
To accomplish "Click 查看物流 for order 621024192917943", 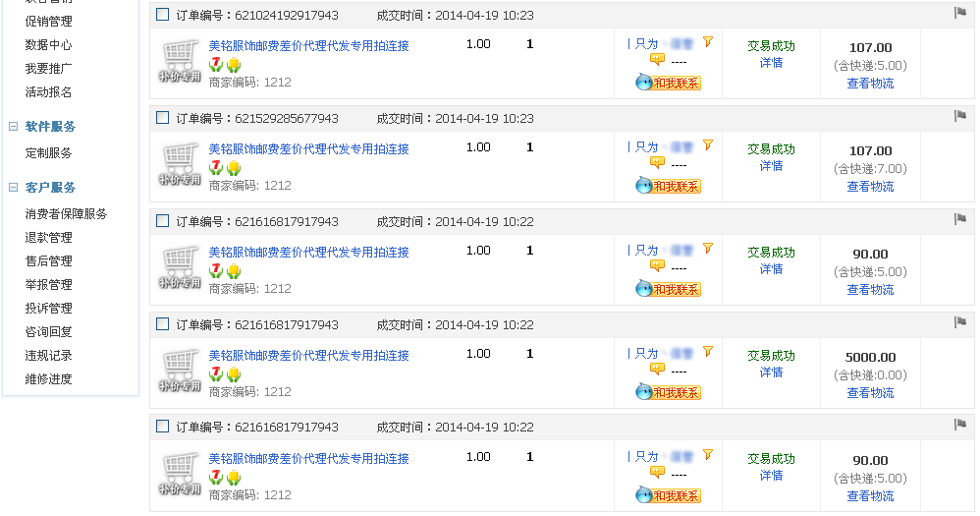I will pyautogui.click(x=870, y=84).
